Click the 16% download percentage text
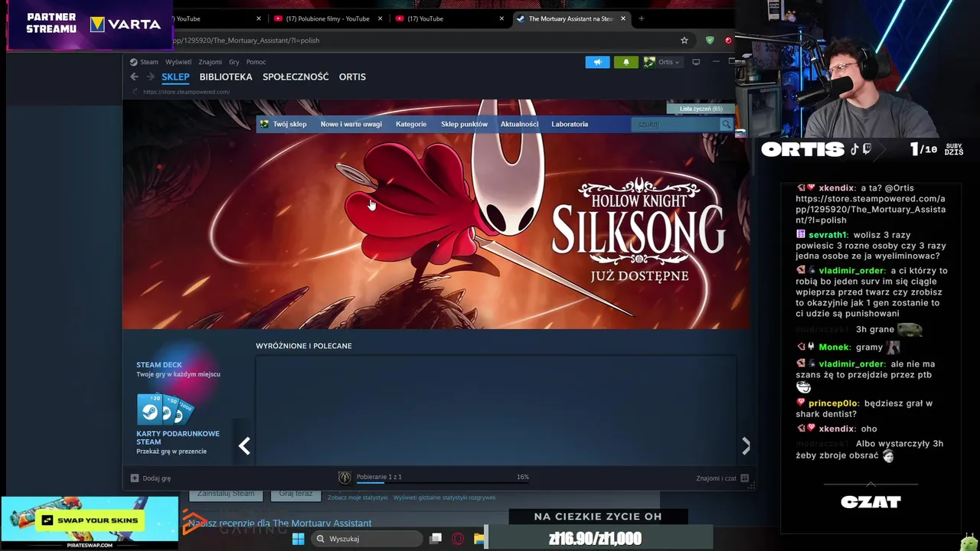Viewport: 980px width, 551px height. [x=523, y=477]
